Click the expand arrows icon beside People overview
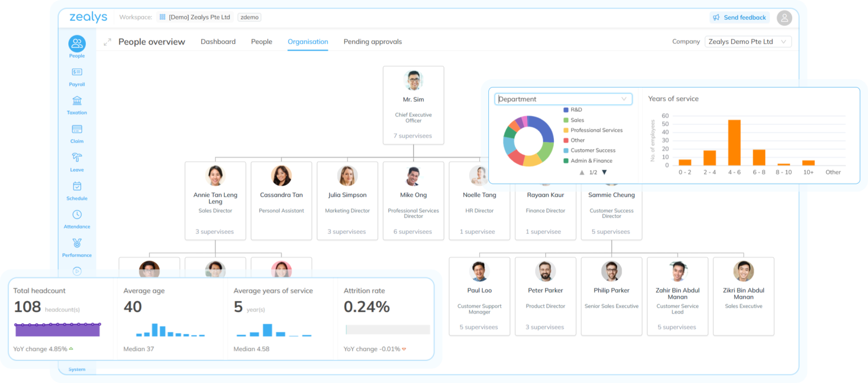Image resolution: width=868 pixels, height=383 pixels. (x=107, y=42)
